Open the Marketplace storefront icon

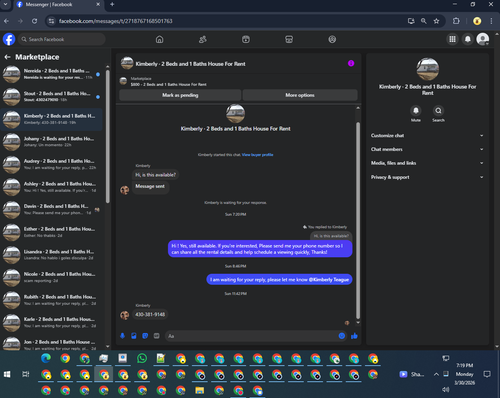click(x=289, y=39)
